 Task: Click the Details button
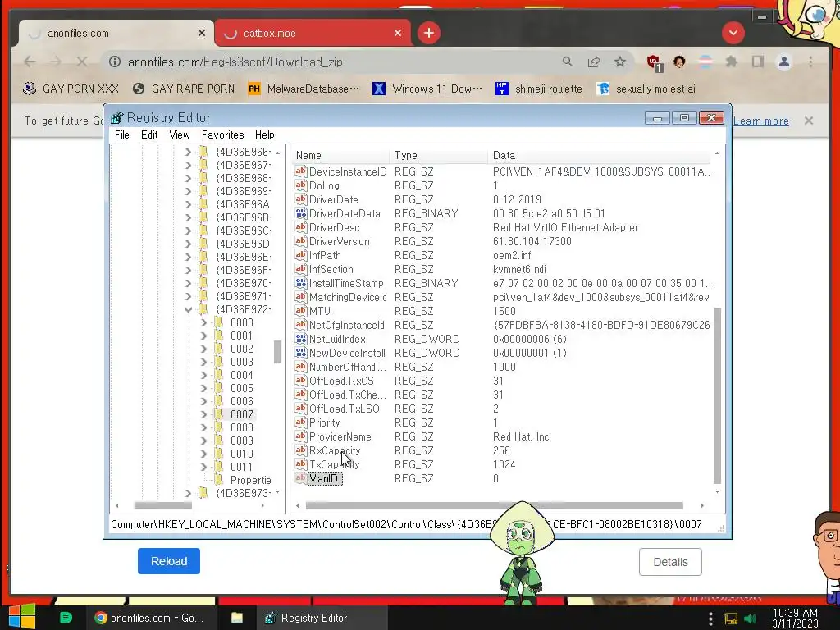[x=670, y=562]
